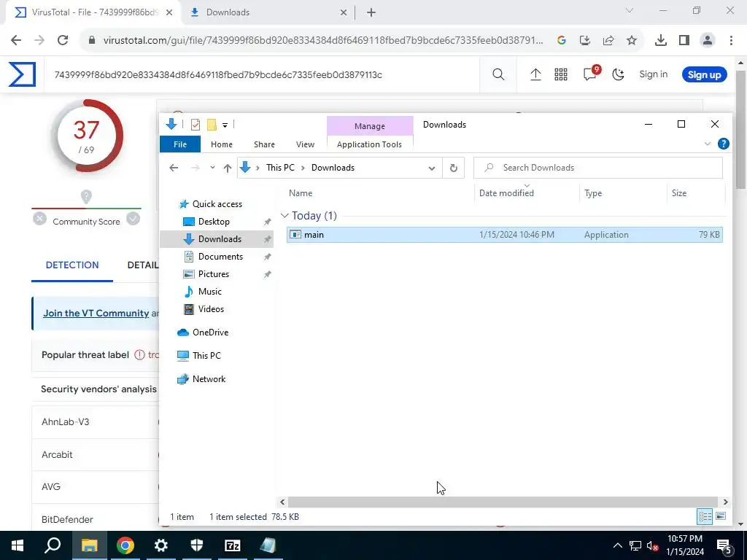This screenshot has height=560, width=747.
Task: Collapse the Today (1) group
Action: (x=285, y=216)
